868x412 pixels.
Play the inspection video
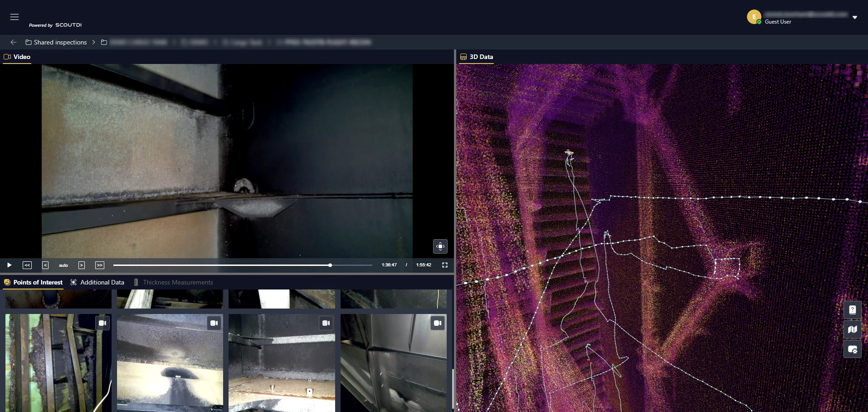pyautogui.click(x=9, y=265)
